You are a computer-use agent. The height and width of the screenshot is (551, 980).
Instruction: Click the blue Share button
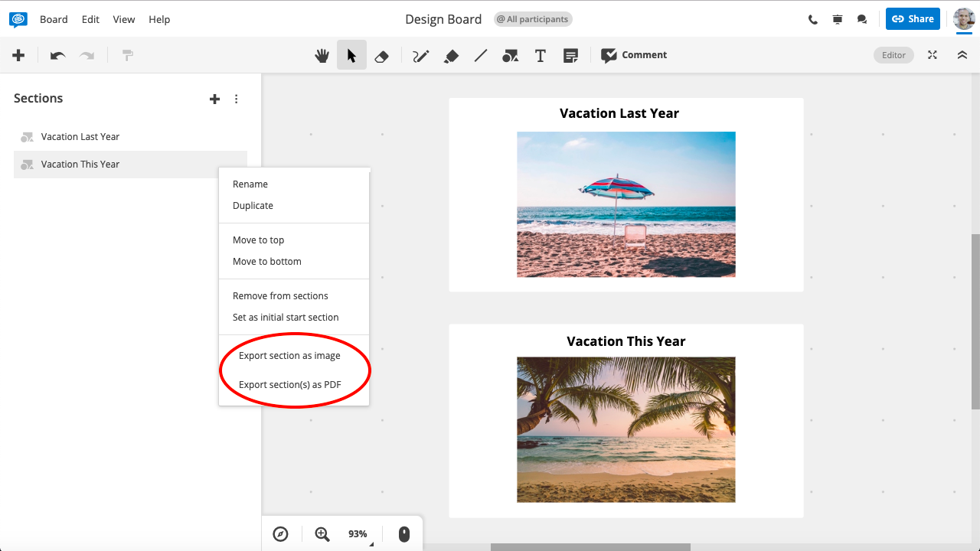(913, 19)
